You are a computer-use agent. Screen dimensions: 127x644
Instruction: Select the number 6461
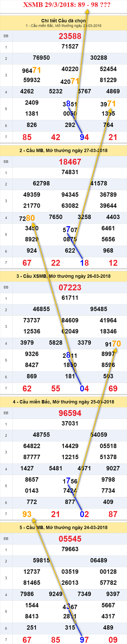[108, 228]
